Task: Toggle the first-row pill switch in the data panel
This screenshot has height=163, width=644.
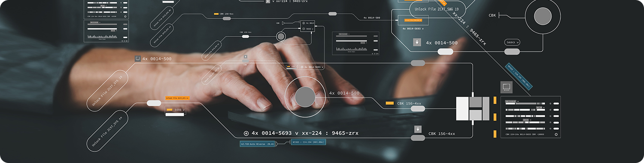Action: point(556,103)
